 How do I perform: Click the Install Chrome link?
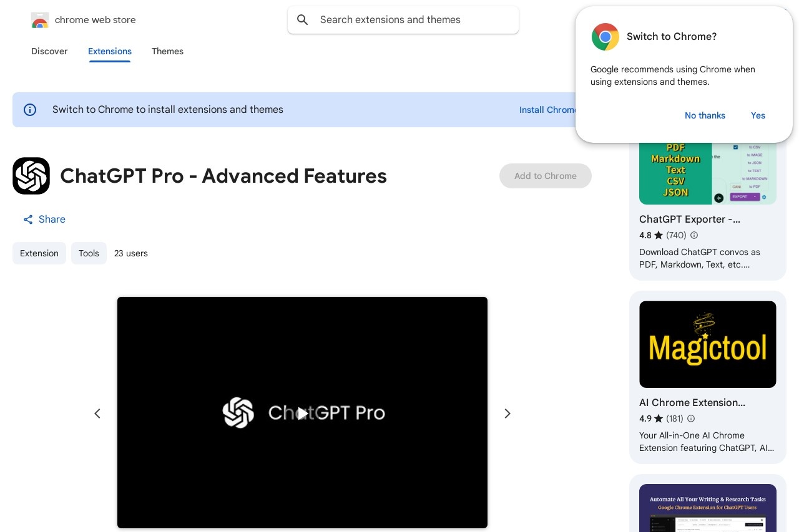tap(548, 110)
